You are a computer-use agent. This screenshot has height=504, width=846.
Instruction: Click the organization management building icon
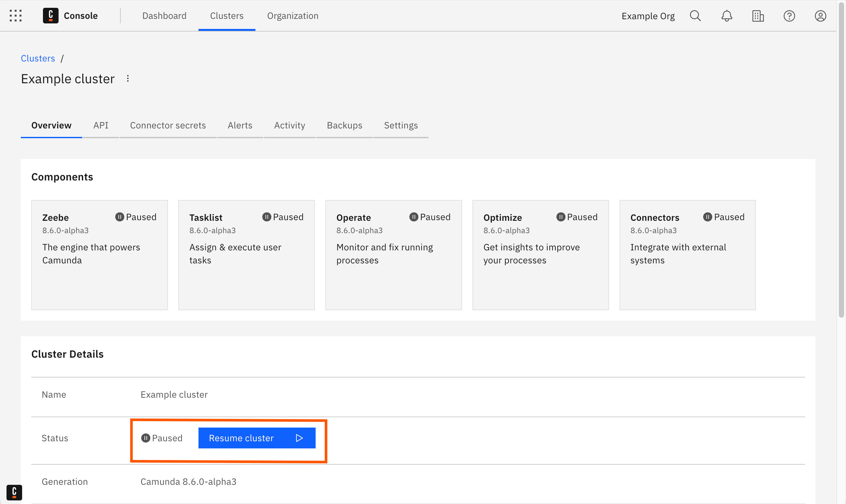point(758,16)
